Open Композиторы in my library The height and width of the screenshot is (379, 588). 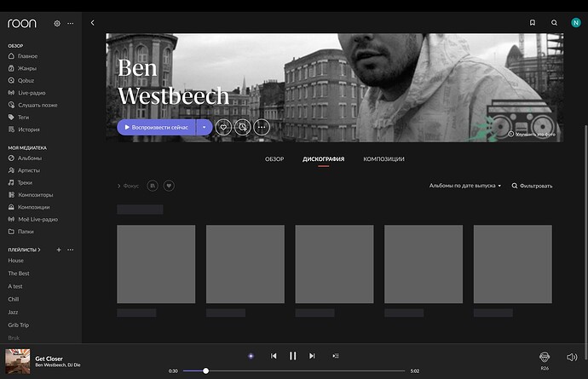pos(31,194)
